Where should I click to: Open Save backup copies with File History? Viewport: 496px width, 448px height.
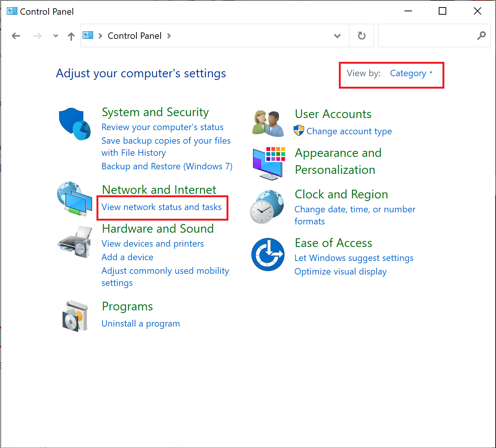coord(166,147)
